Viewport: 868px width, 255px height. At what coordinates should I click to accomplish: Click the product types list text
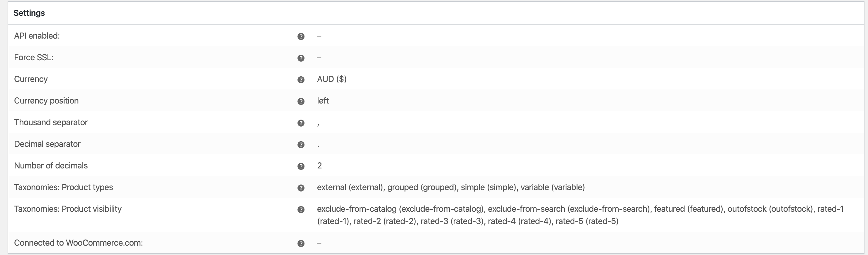(x=451, y=187)
